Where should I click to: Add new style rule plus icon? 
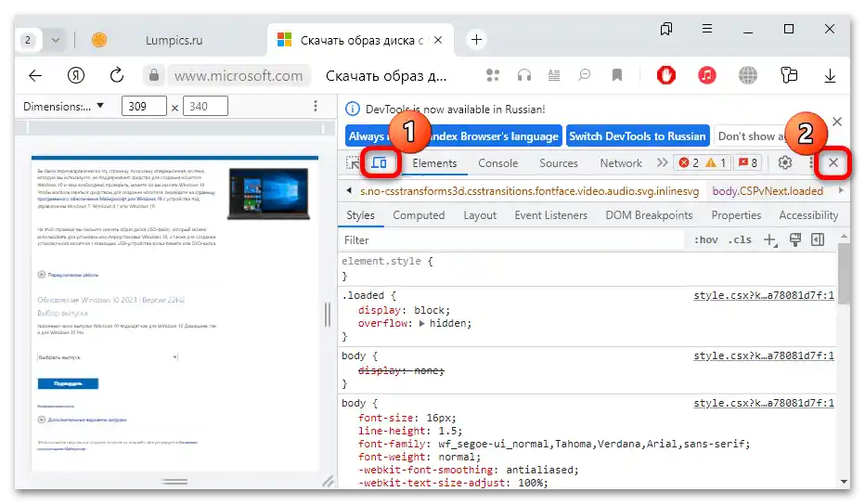tap(769, 239)
